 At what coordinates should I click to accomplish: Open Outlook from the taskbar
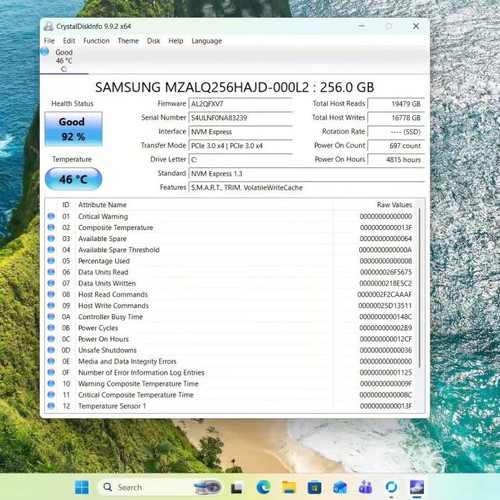point(340,488)
